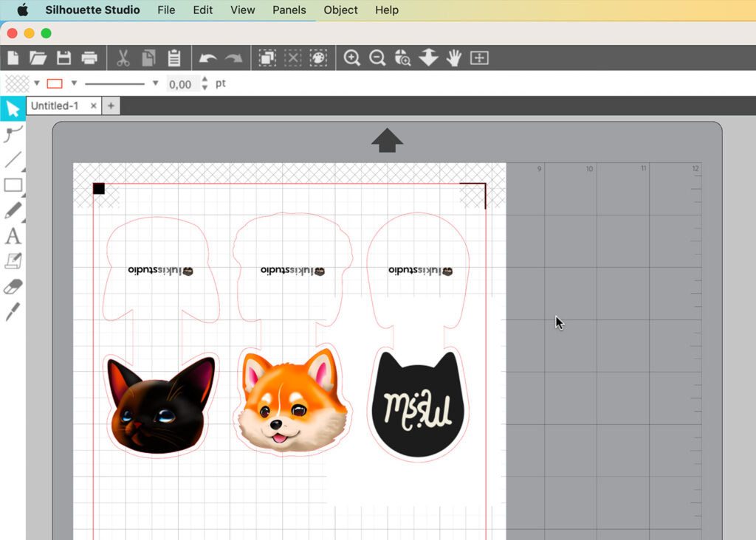Select the Eraser tool

coord(13,286)
